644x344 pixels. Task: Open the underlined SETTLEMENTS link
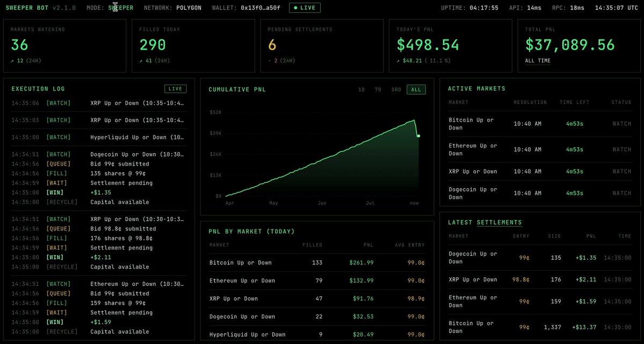point(500,223)
